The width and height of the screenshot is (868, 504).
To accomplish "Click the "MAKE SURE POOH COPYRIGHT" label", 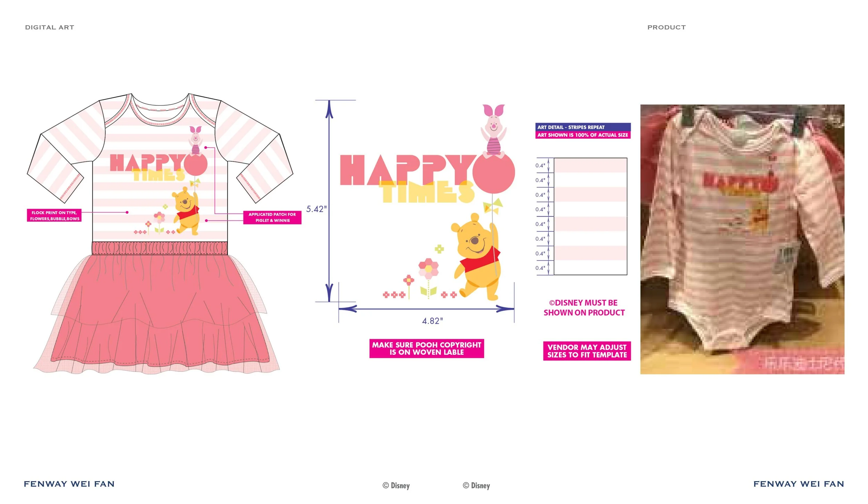I will (427, 349).
